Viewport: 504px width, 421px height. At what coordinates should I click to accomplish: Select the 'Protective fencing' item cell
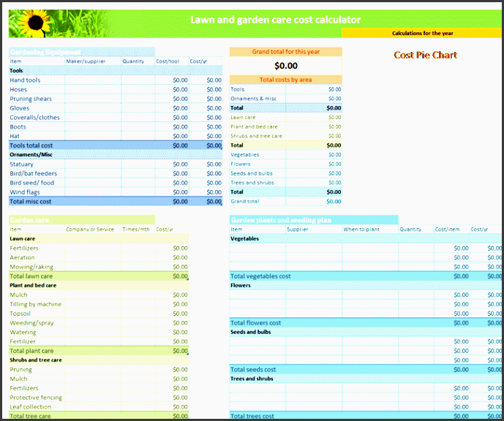coord(36,398)
